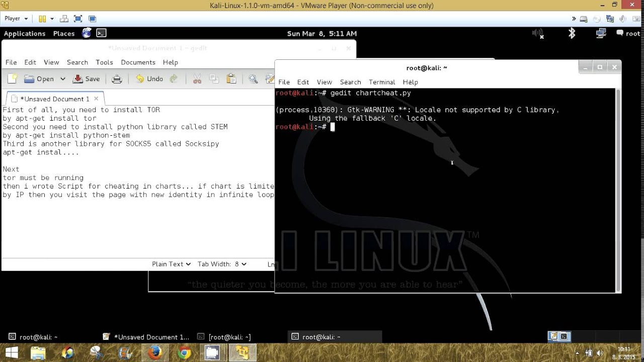Screen dimensions: 644x362
Task: Click the VMware sound card device icon
Action: pyautogui.click(x=623, y=19)
